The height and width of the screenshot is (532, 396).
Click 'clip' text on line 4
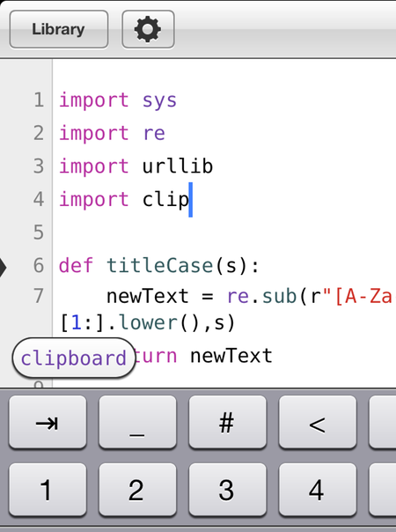coord(165,199)
